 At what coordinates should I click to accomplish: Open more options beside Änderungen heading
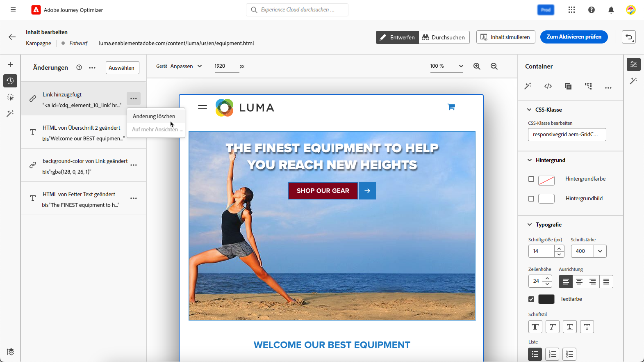coord(92,68)
